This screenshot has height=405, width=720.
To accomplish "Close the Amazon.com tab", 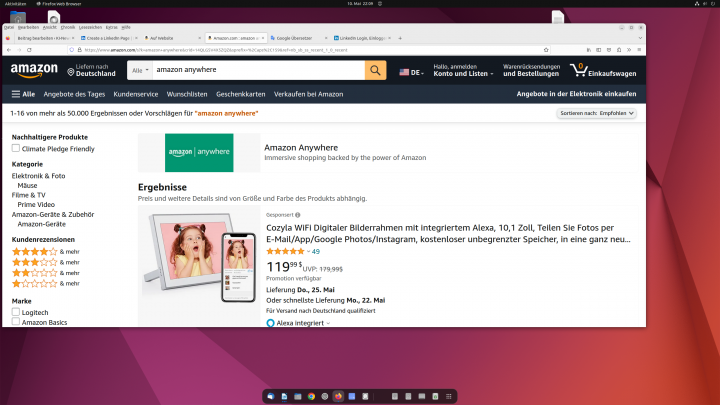I will click(263, 38).
